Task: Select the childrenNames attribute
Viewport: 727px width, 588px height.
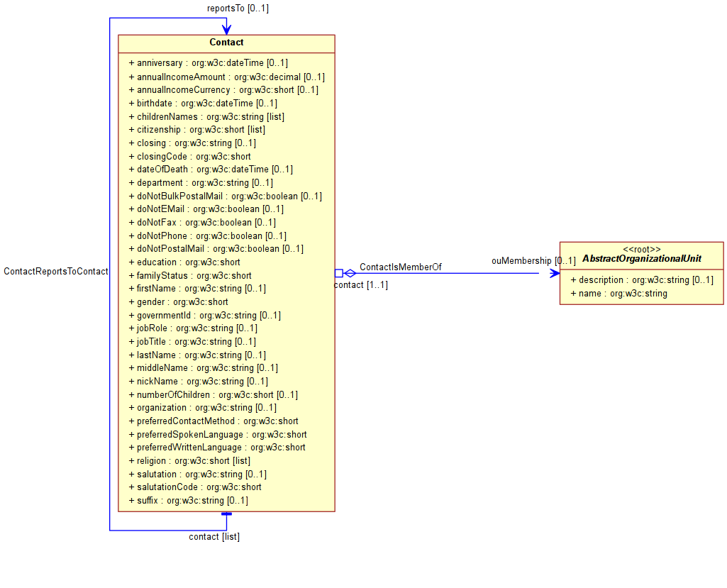Action: 207,117
